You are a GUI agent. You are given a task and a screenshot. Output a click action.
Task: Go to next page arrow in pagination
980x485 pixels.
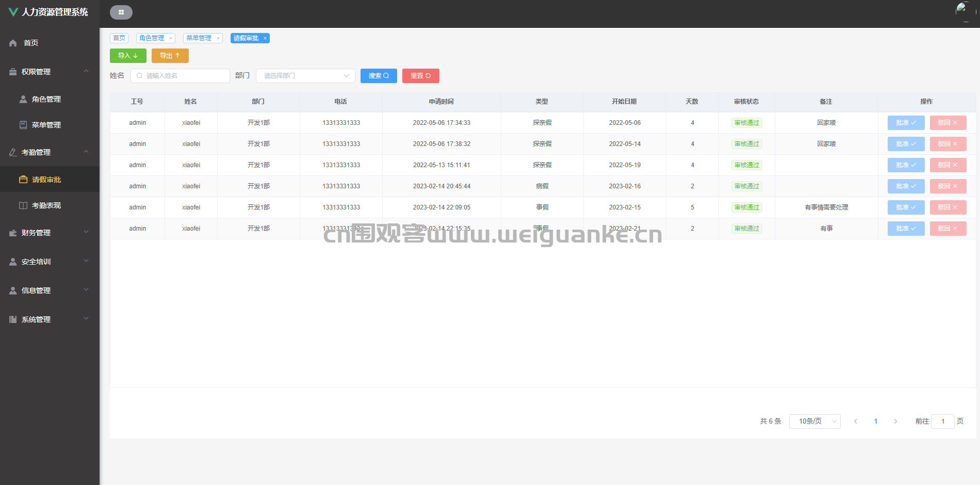tap(896, 421)
